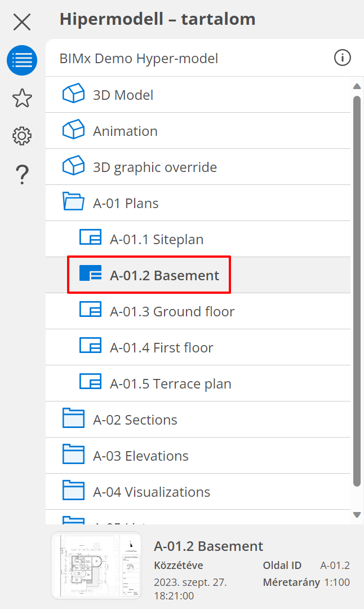Open the settings gear icon
This screenshot has height=609, width=364.
point(22,136)
